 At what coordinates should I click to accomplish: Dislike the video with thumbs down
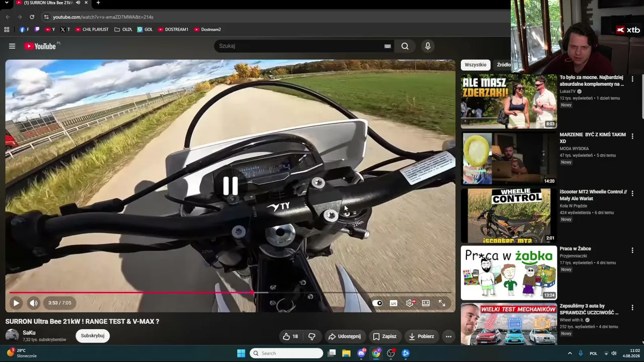pyautogui.click(x=312, y=336)
